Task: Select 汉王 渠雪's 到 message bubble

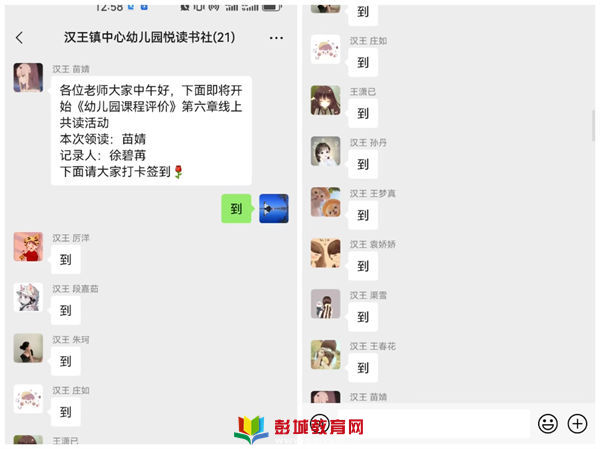Action: click(363, 317)
